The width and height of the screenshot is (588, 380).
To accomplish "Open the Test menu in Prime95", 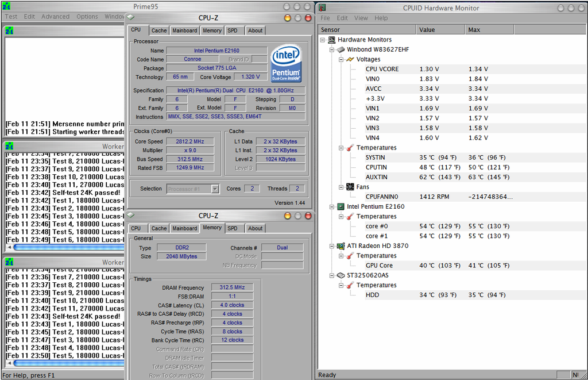I will tap(11, 17).
